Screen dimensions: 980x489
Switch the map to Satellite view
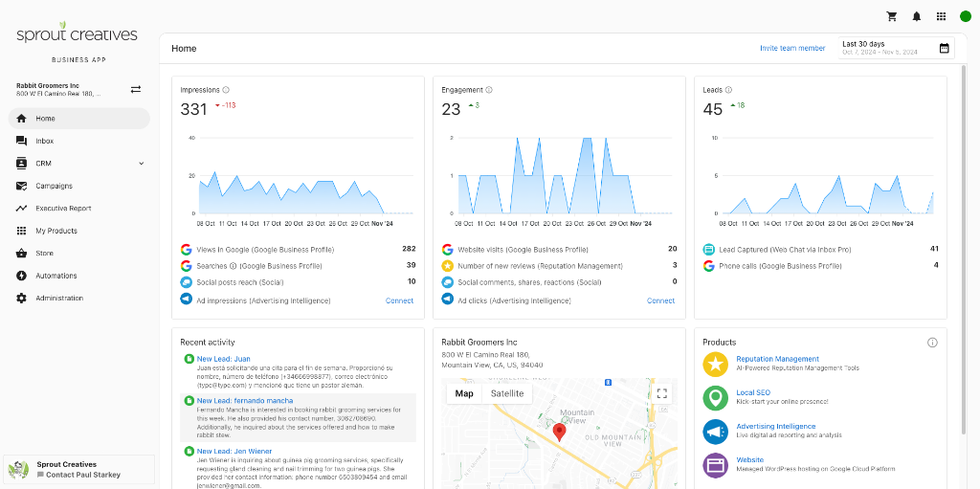[507, 393]
